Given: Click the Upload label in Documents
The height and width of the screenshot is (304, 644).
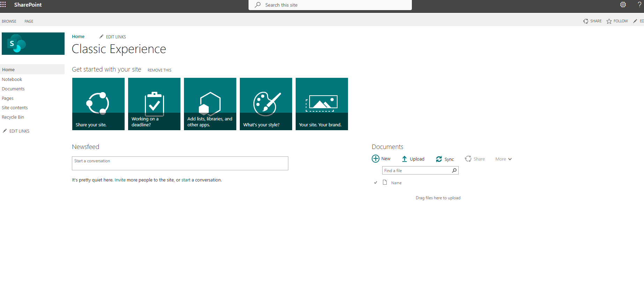Looking at the screenshot, I should 417,159.
